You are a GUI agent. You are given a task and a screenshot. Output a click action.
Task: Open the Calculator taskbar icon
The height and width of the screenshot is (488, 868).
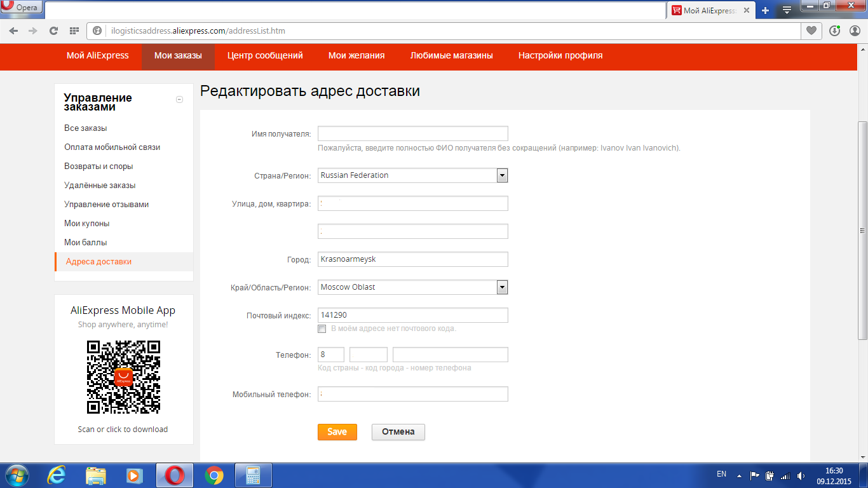(254, 475)
